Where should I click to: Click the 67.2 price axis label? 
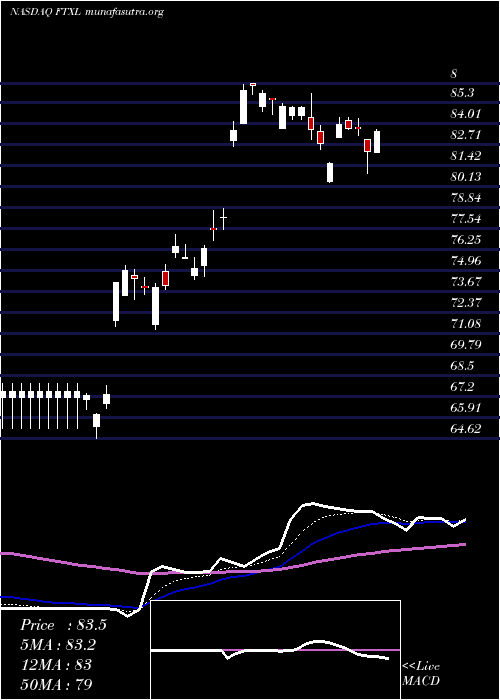pos(462,387)
